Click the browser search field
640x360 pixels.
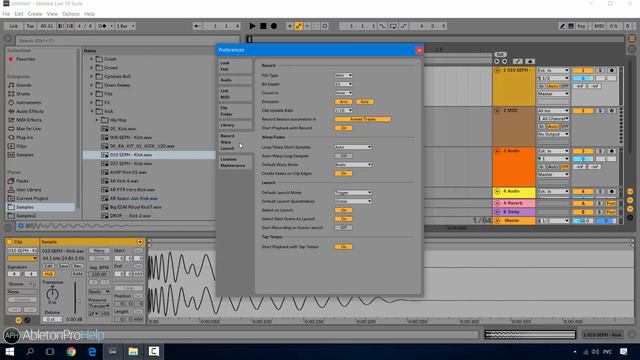[x=127, y=40]
